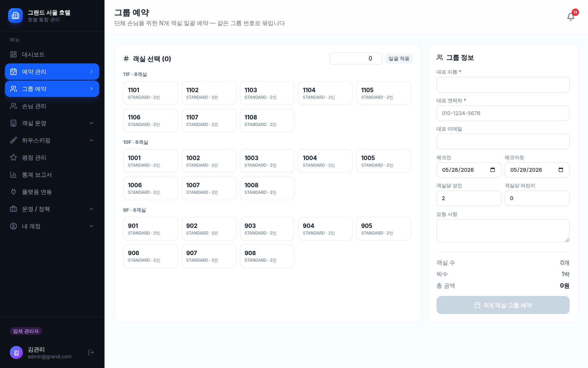Click the plug icon beside 플랫폼 연동
Image resolution: width=588 pixels, height=368 pixels.
[x=13, y=192]
